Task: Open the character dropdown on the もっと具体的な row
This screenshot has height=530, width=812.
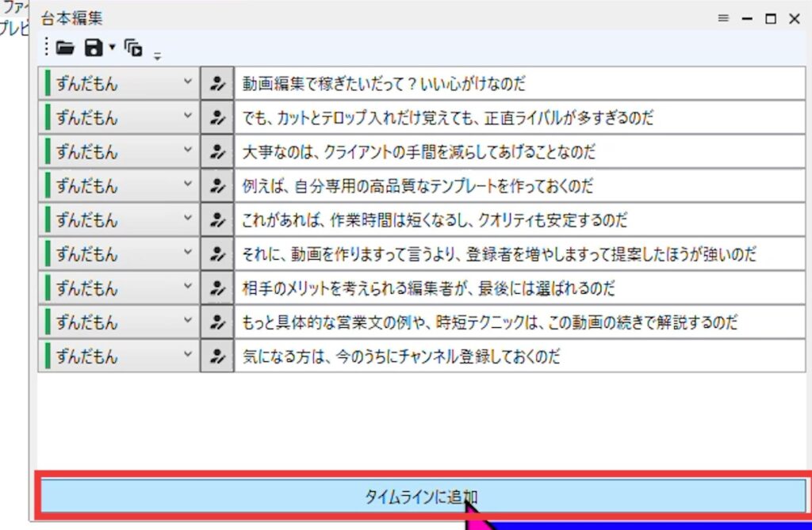Action: coord(188,322)
